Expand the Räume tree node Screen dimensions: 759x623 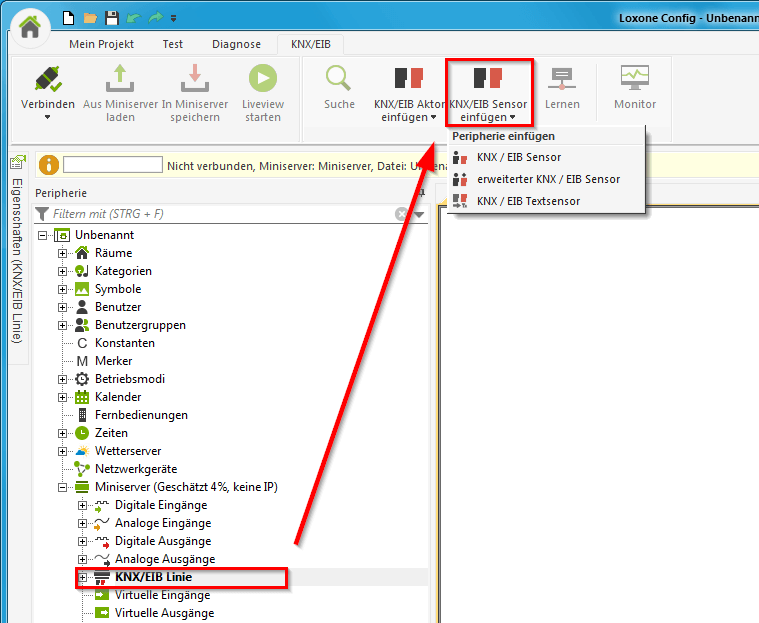tap(63, 253)
